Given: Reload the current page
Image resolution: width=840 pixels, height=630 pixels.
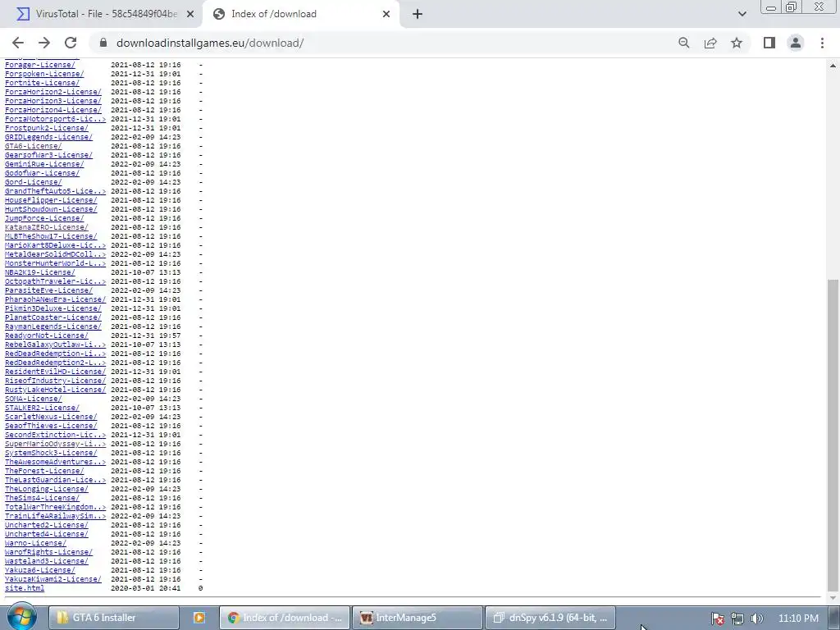Looking at the screenshot, I should (x=71, y=43).
